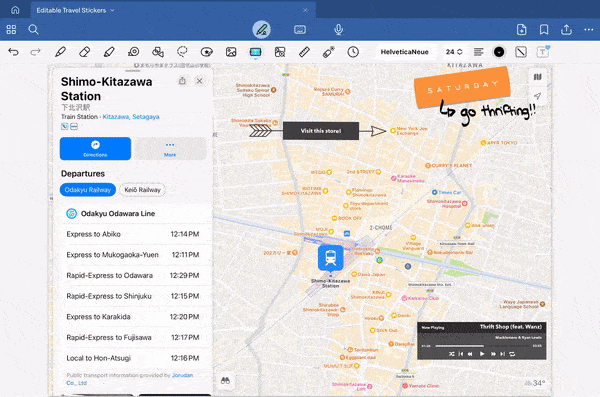The height and width of the screenshot is (397, 600).
Task: Share Shimo-Kitazawa Station card
Action: pyautogui.click(x=182, y=80)
